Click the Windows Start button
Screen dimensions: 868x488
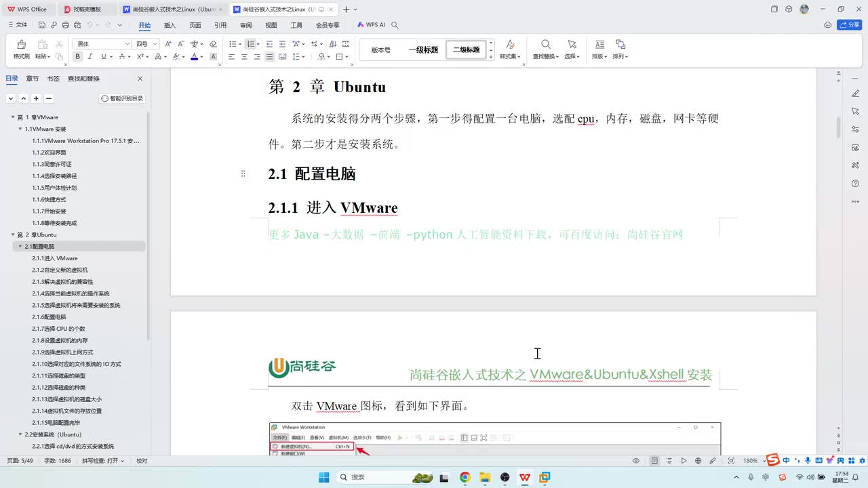(x=323, y=477)
